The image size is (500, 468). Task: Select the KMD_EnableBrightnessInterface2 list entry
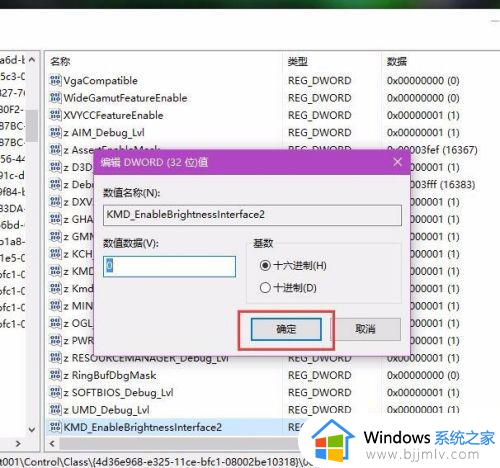tap(142, 427)
